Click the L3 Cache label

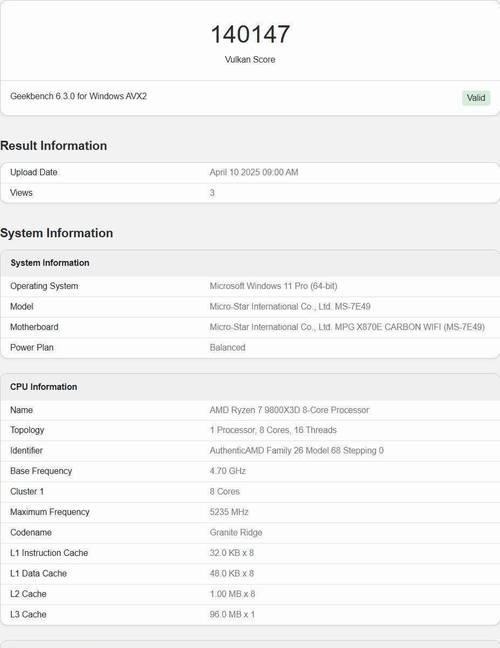tap(28, 615)
